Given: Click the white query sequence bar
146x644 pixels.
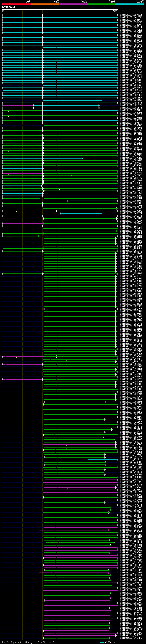Looking at the screenshot, I should pyautogui.click(x=60, y=9).
